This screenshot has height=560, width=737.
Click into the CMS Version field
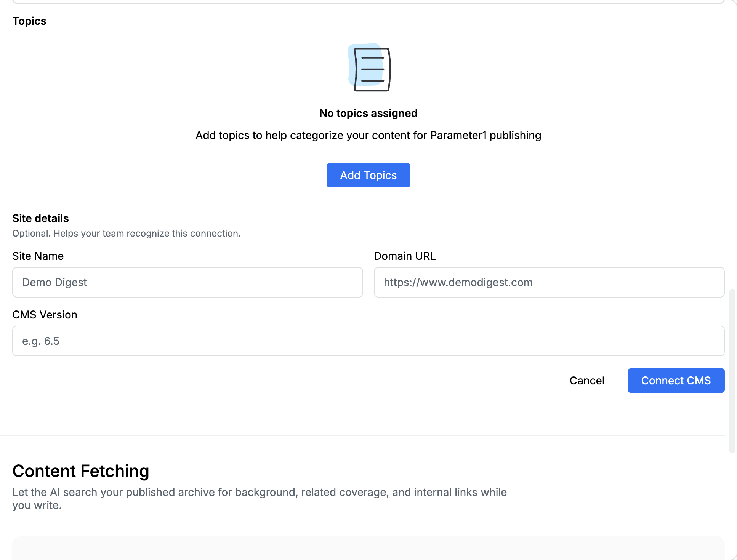(368, 341)
